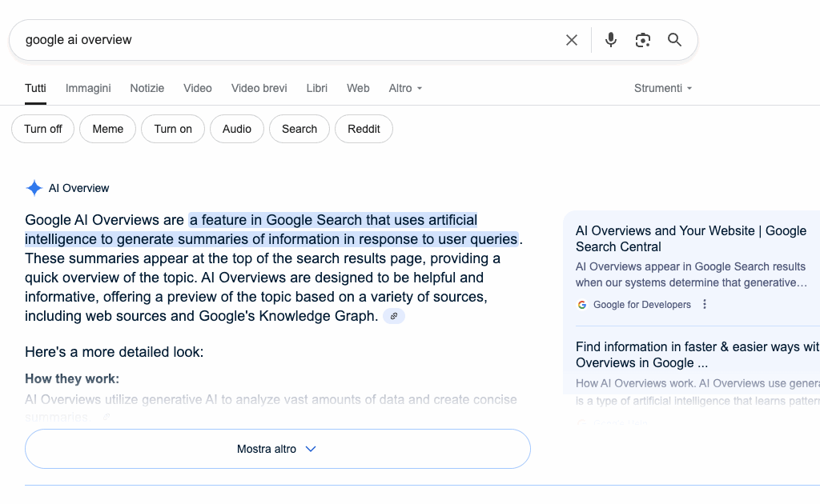The height and width of the screenshot is (504, 820).
Task: Click the Google favicon by Google for Developers
Action: click(x=582, y=305)
